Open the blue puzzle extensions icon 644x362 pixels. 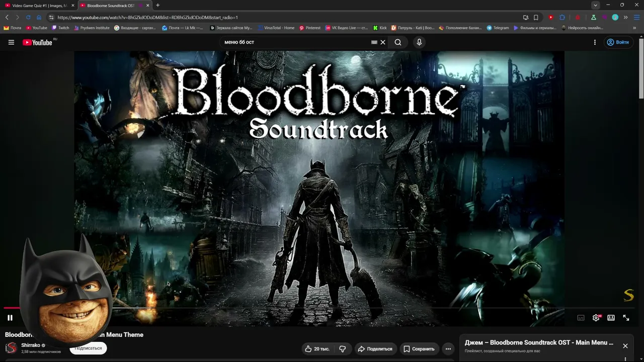tap(562, 18)
